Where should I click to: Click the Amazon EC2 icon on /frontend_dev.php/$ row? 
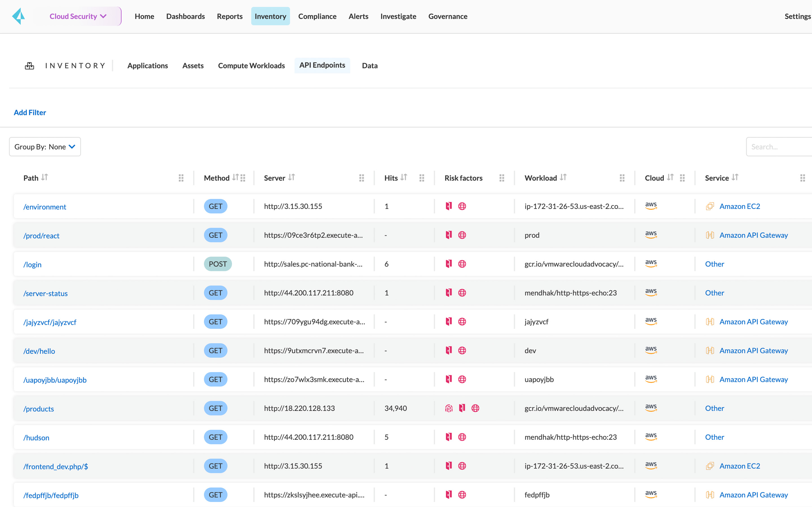(710, 466)
